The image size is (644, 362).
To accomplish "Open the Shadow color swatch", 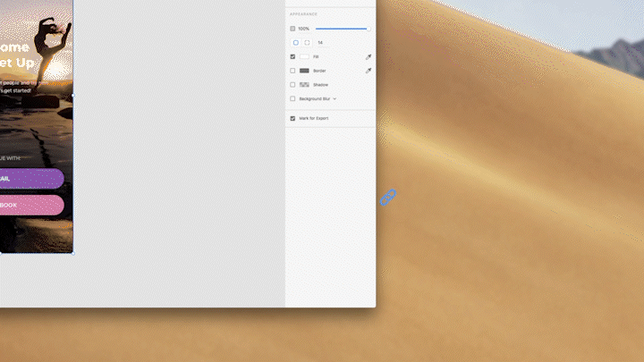I will tap(304, 85).
